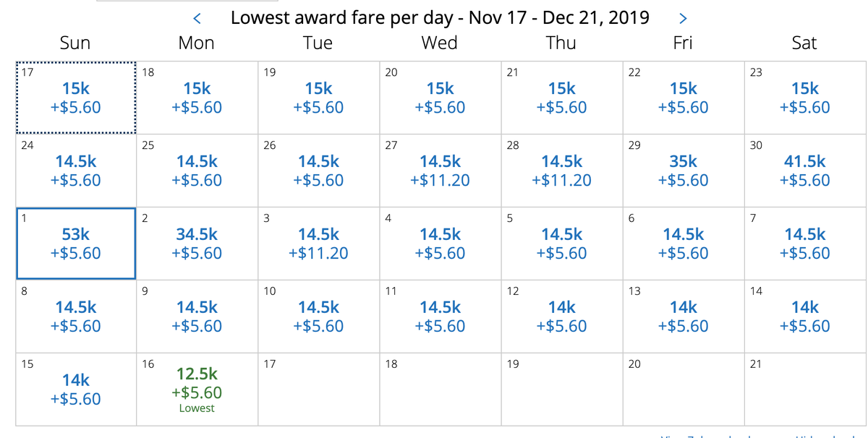Navigate to next month using right chevron
This screenshot has height=438, width=868.
coord(683,17)
